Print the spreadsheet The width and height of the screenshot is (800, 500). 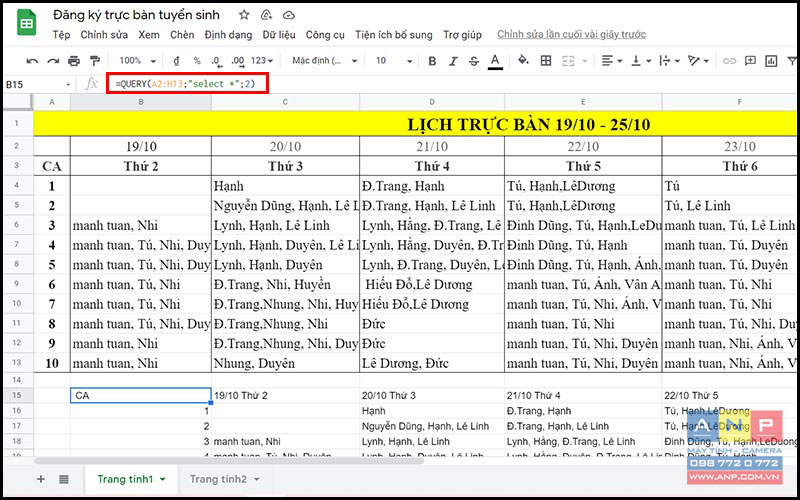[74, 61]
